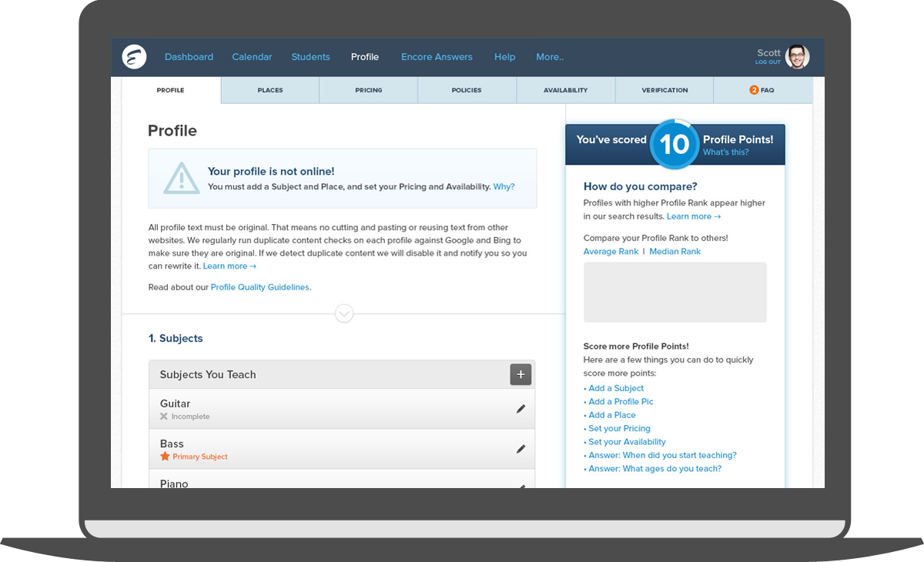Click the X icon beside Incomplete under Guitar
Screen dimensions: 924x562
pos(163,416)
